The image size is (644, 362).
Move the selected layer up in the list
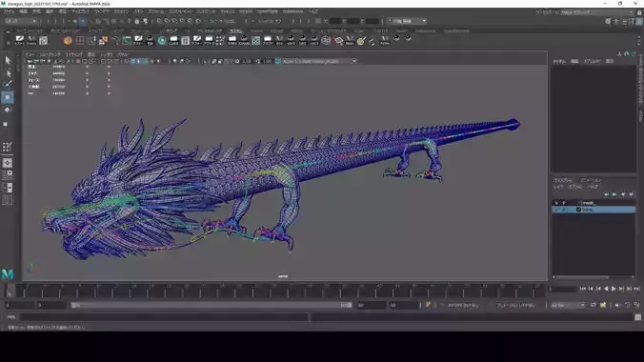(607, 194)
